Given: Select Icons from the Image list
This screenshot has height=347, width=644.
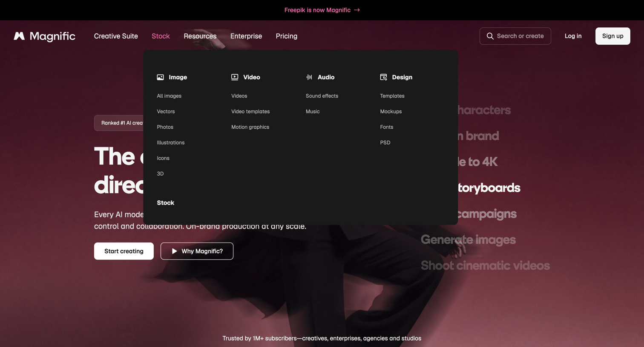Looking at the screenshot, I should 163,158.
